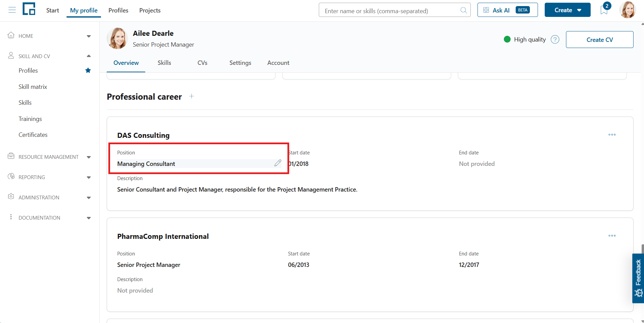The image size is (644, 323).
Task: Expand the ADMINISTRATION section
Action: coord(89,198)
